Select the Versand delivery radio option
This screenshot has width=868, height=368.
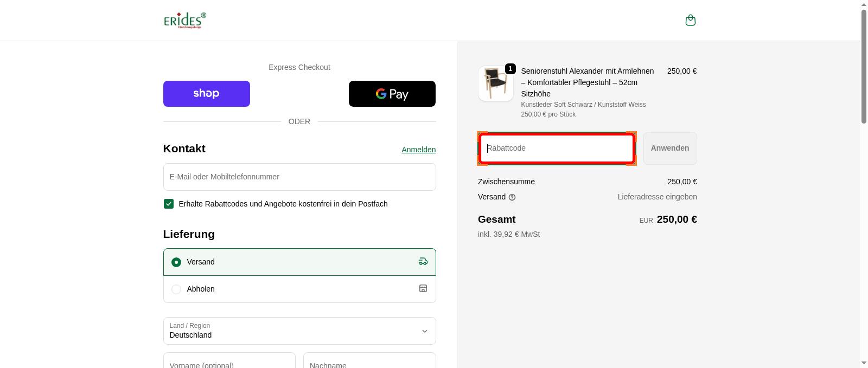176,262
